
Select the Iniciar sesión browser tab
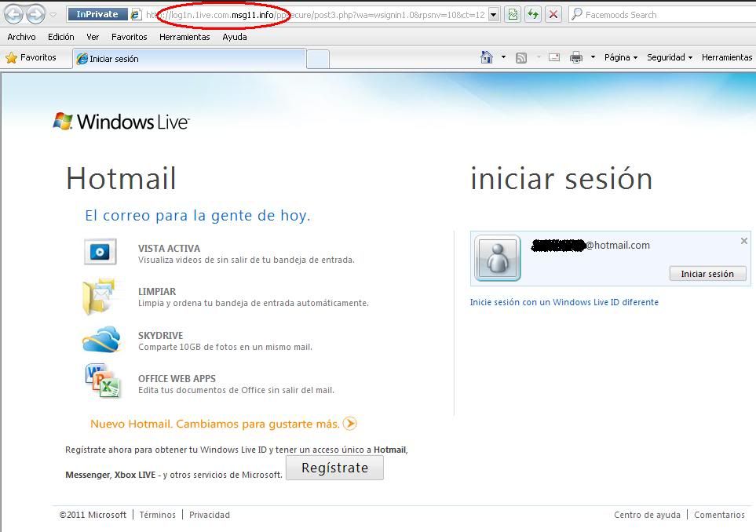pos(188,59)
